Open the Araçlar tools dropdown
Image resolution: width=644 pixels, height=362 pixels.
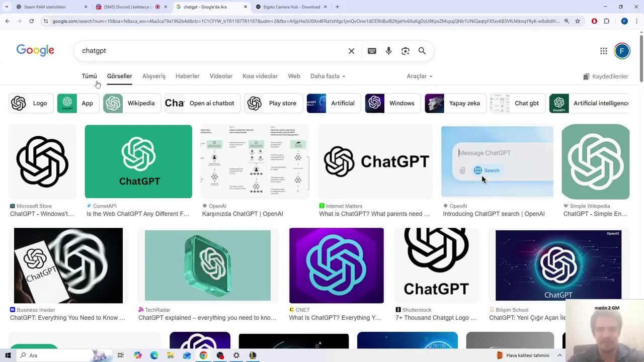tap(420, 76)
